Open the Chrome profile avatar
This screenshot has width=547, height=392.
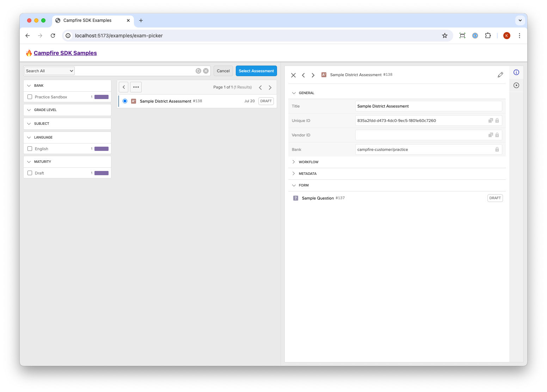[x=507, y=36]
